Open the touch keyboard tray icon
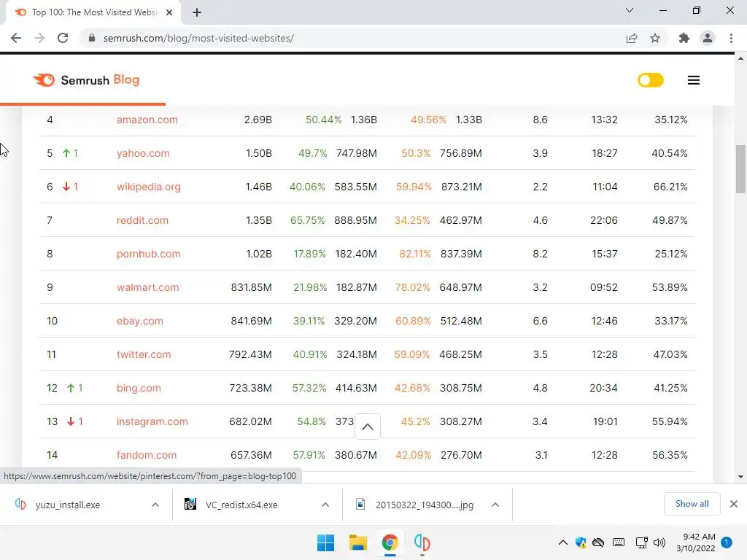Viewport: 747px width, 560px height. click(x=619, y=542)
